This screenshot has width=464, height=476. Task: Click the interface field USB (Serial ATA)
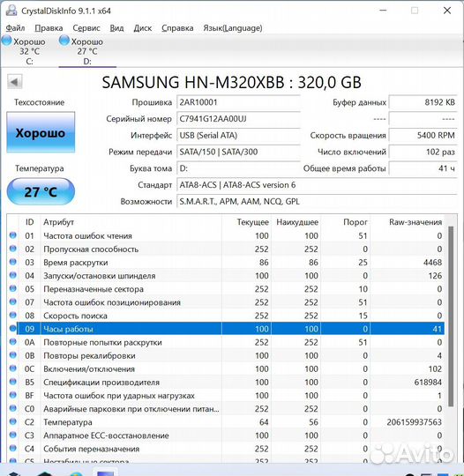[x=238, y=135]
